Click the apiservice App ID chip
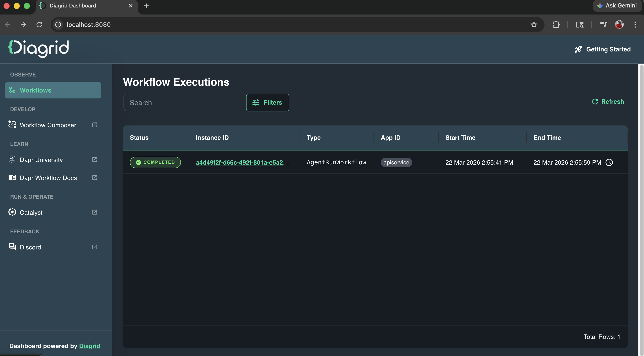The width and height of the screenshot is (644, 356). click(396, 163)
